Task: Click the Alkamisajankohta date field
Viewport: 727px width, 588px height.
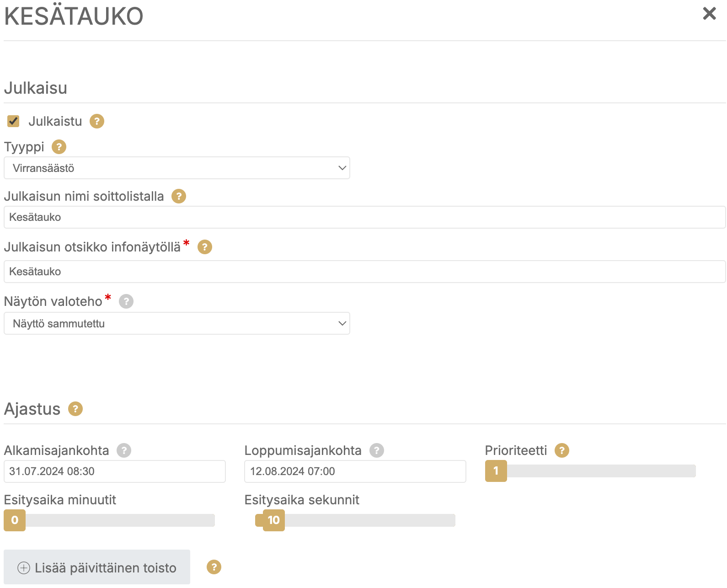Action: 114,471
